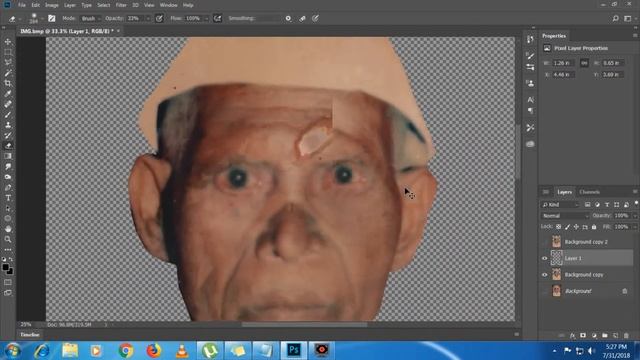Open the Brush Settings panel icon
Viewport: 640px width, 360px height.
click(530, 56)
